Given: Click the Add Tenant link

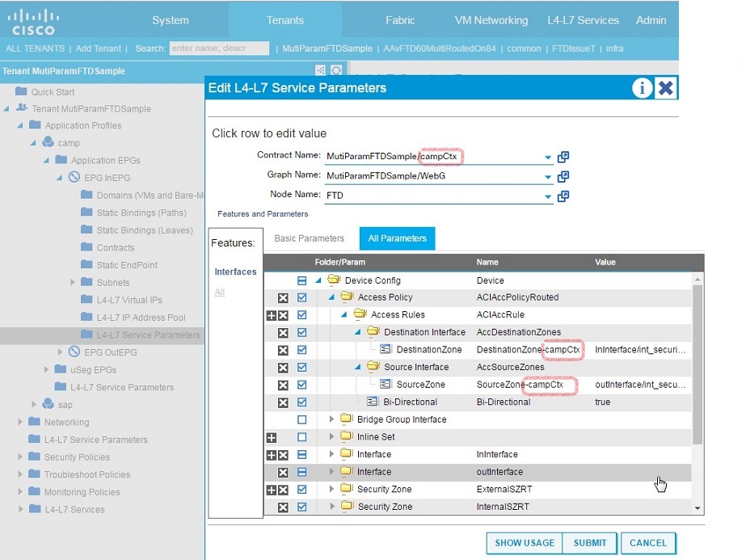Looking at the screenshot, I should 98,48.
